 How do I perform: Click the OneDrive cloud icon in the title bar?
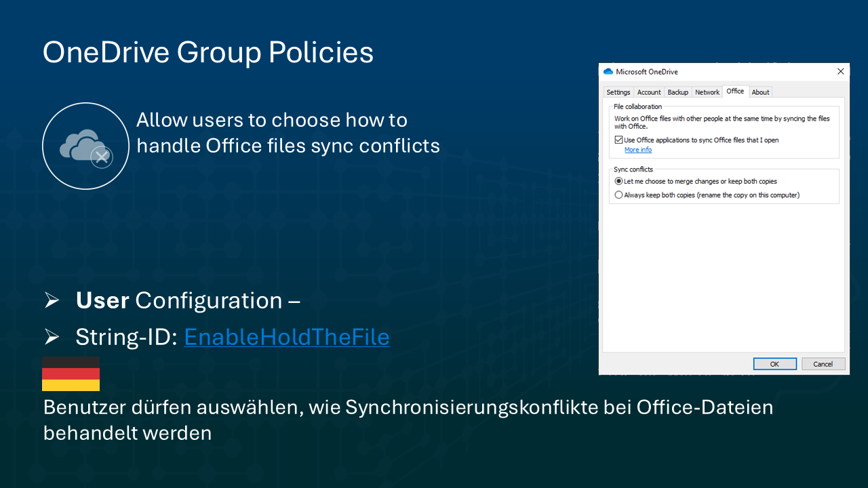pyautogui.click(x=608, y=72)
